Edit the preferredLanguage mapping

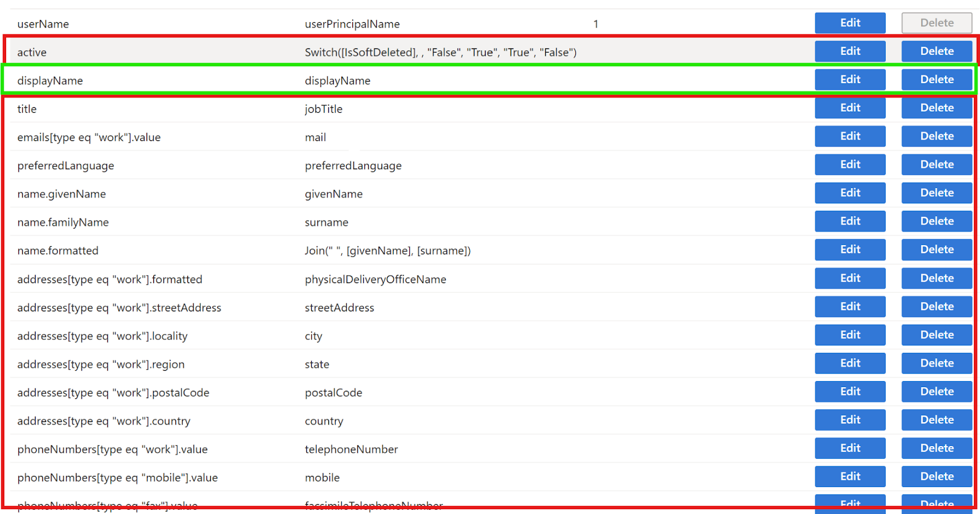coord(850,164)
